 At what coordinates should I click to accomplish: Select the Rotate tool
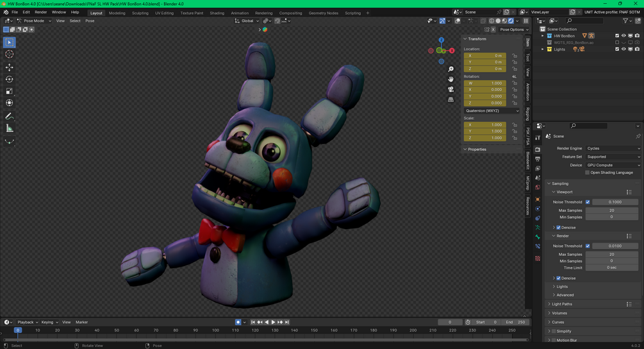10,80
